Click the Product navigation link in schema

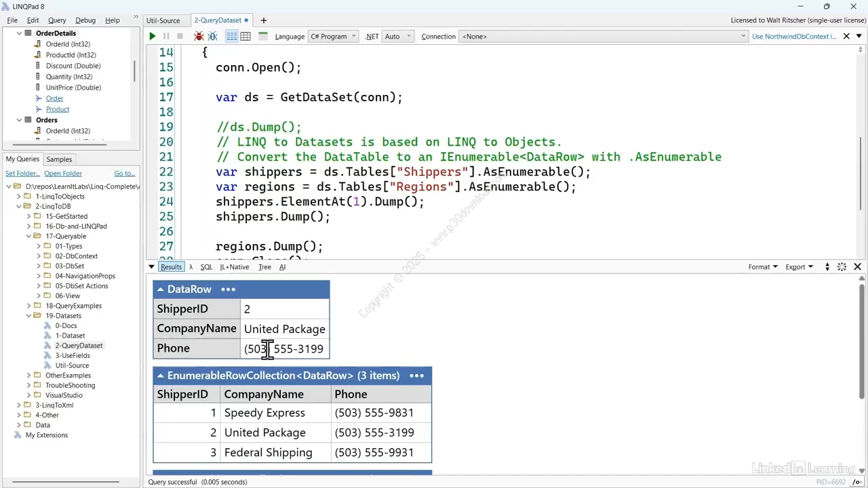[x=57, y=109]
